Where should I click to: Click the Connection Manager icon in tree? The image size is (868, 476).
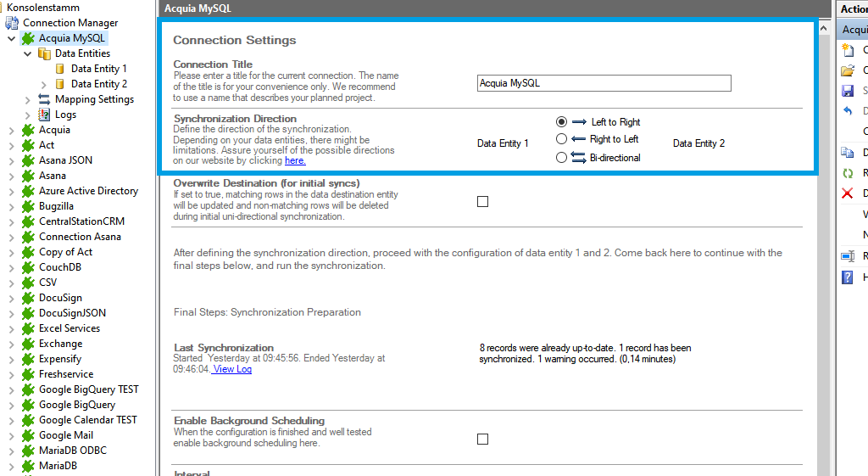pyautogui.click(x=12, y=23)
